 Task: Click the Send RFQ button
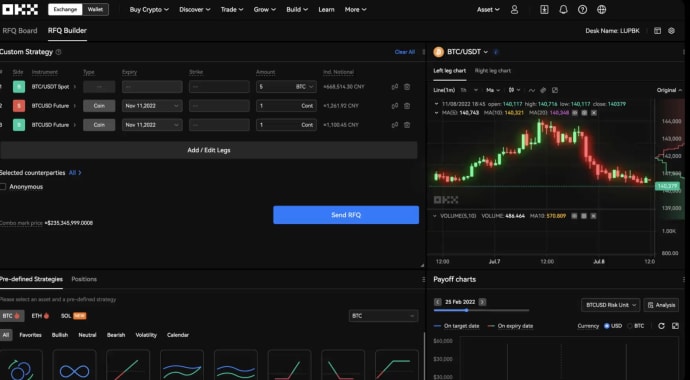346,215
